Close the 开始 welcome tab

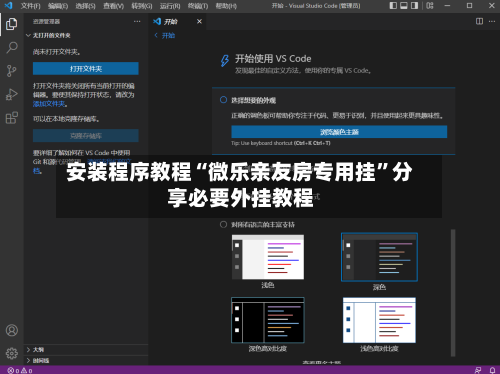199,22
